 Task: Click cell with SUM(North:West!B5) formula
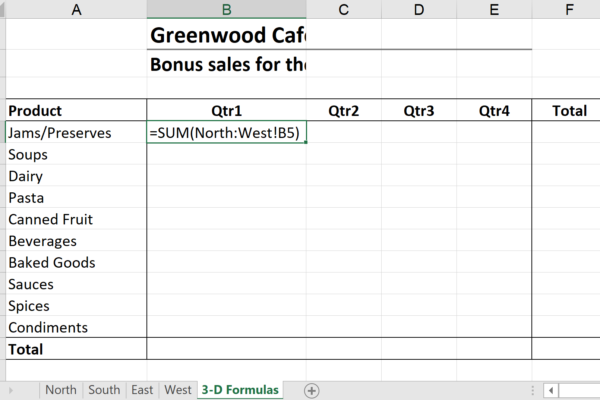[x=227, y=132]
